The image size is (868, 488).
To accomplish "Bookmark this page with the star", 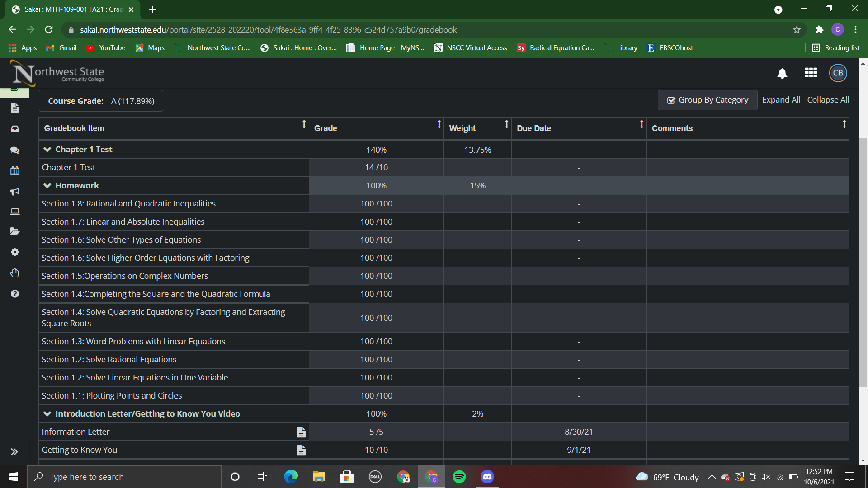I will pyautogui.click(x=797, y=30).
